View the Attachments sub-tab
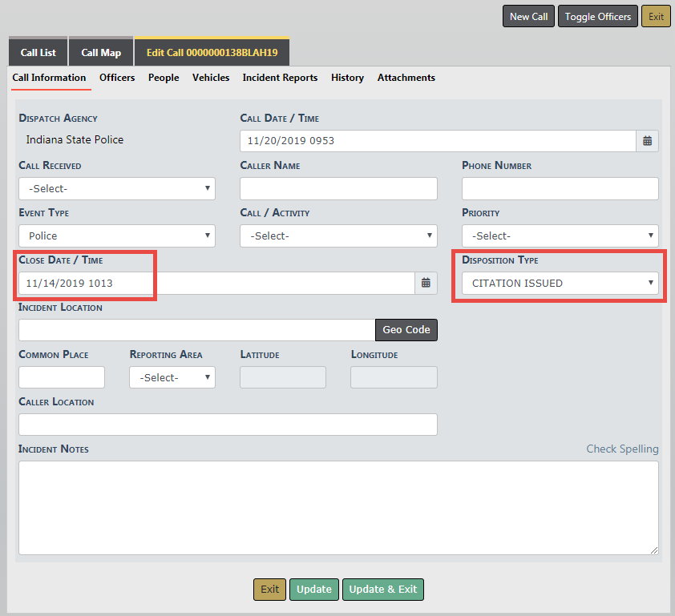 point(406,78)
